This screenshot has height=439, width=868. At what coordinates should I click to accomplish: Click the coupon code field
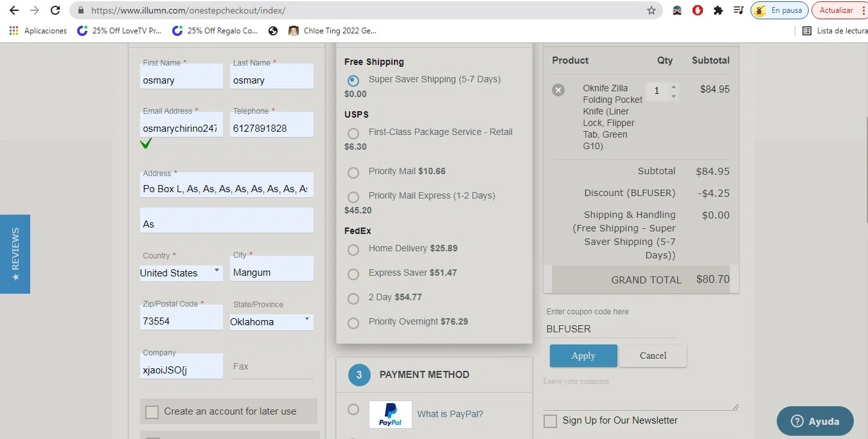click(609, 328)
